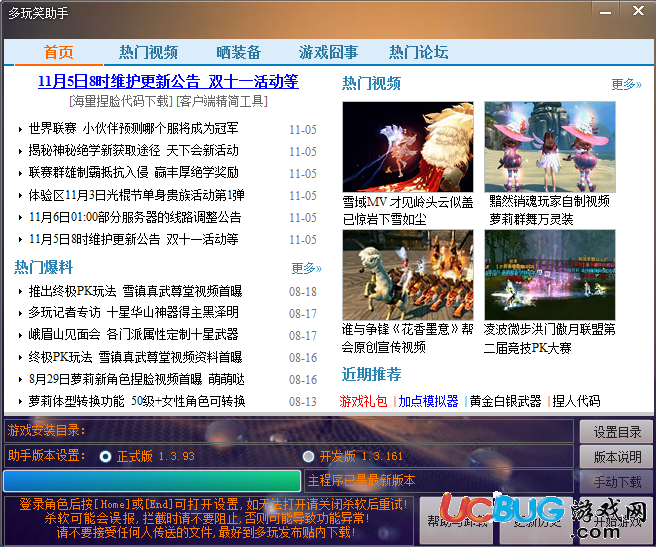The height and width of the screenshot is (547, 656).
Task: Open the 热门论坛 tab
Action: 418,52
